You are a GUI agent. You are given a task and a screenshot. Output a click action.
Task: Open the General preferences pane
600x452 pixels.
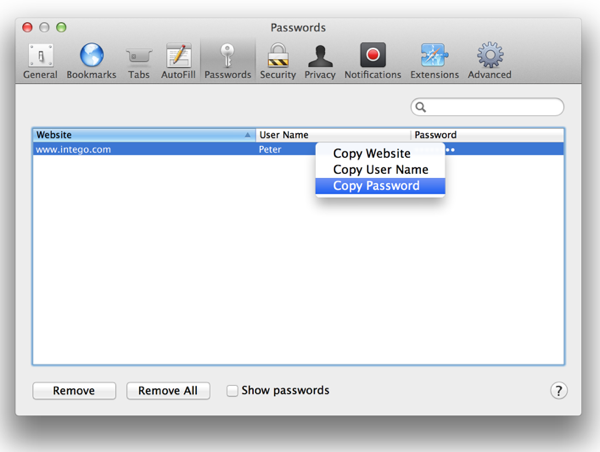40,61
